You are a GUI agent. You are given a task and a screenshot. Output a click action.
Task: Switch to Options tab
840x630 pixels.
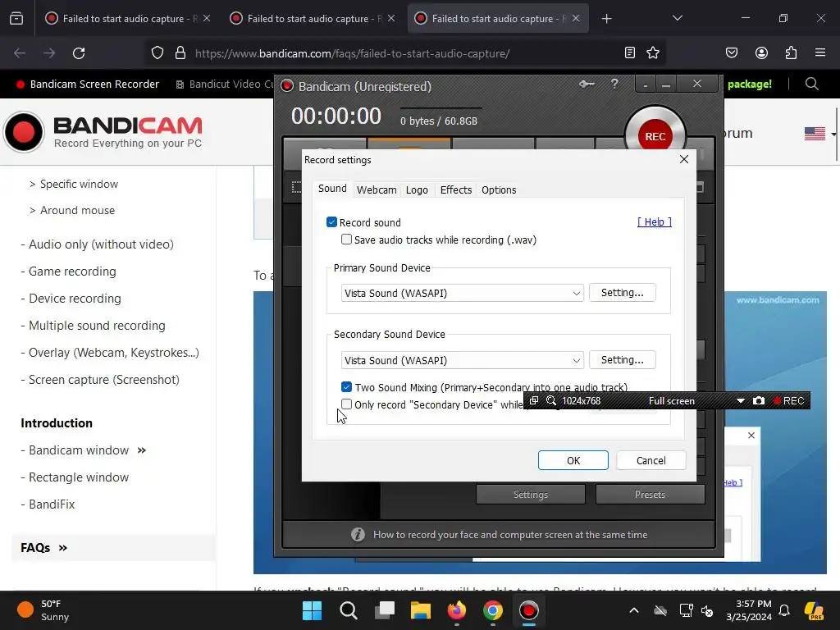tap(499, 189)
